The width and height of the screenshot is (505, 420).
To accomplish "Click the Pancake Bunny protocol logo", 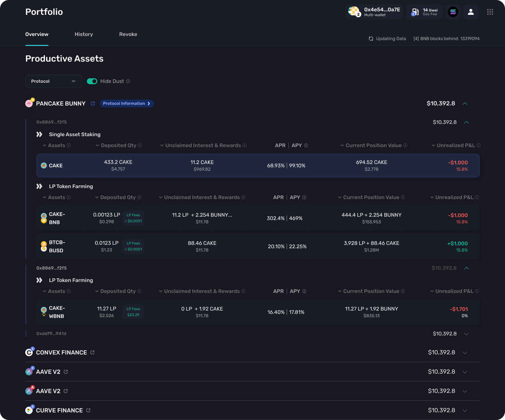I will point(29,103).
